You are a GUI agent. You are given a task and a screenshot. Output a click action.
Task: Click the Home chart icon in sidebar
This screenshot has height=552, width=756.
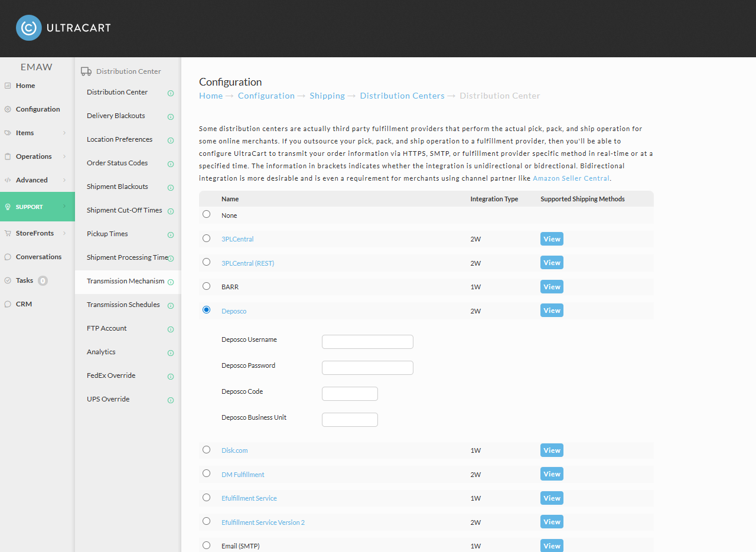click(8, 86)
